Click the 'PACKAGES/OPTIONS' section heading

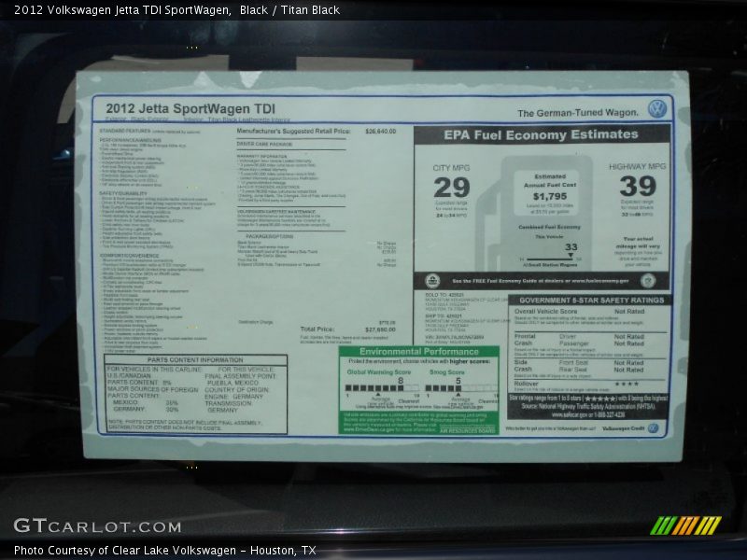click(x=269, y=236)
